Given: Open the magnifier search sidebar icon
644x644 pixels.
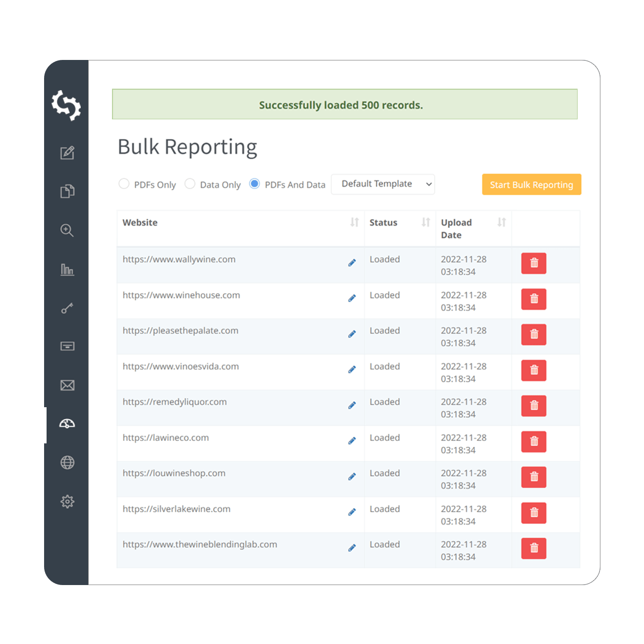Looking at the screenshot, I should pos(67,230).
